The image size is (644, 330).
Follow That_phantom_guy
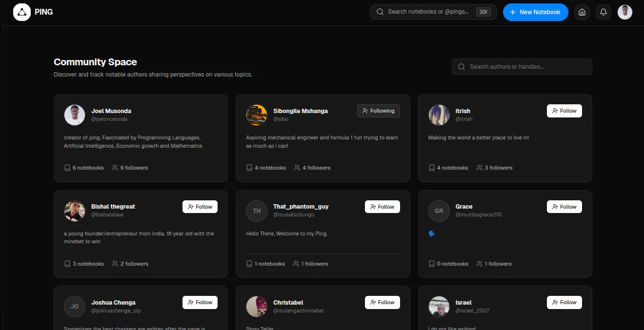point(382,207)
